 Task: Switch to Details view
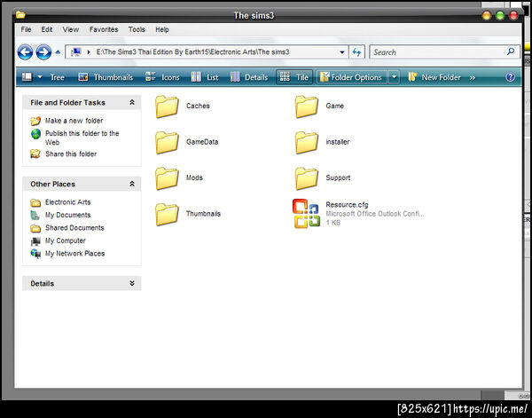[x=249, y=77]
